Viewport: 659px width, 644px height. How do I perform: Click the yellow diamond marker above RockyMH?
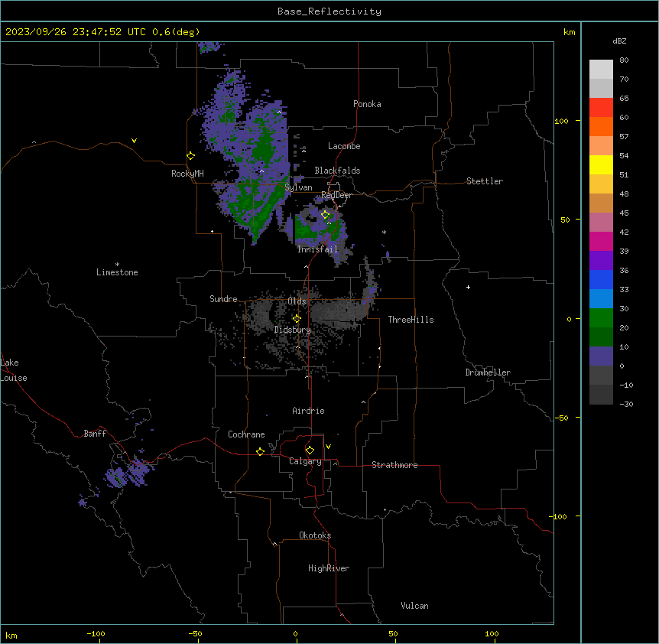190,156
